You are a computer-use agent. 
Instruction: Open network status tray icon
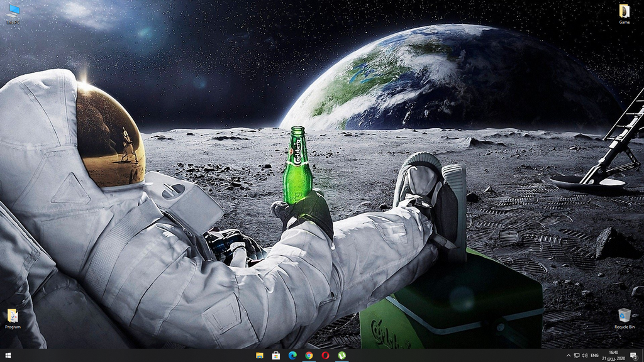tap(577, 356)
